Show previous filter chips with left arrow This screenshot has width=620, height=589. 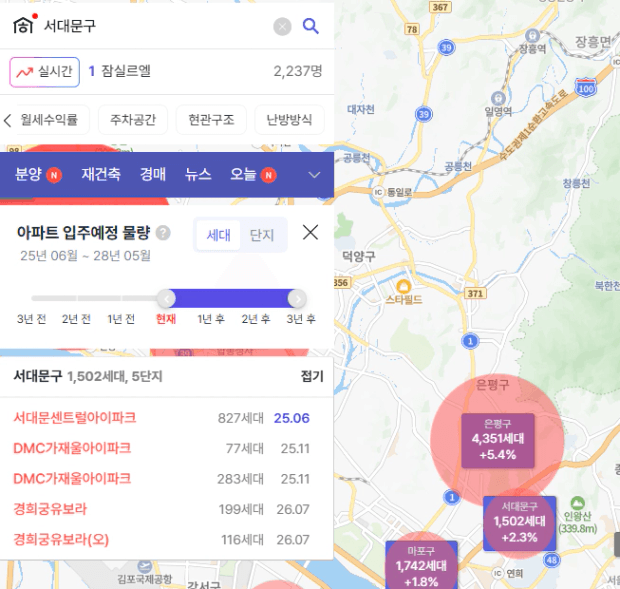click(7, 120)
